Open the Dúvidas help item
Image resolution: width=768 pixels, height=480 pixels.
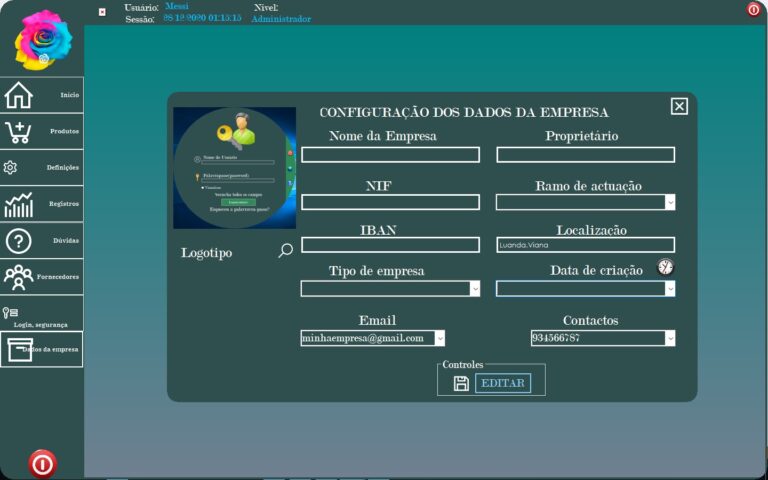click(x=42, y=240)
